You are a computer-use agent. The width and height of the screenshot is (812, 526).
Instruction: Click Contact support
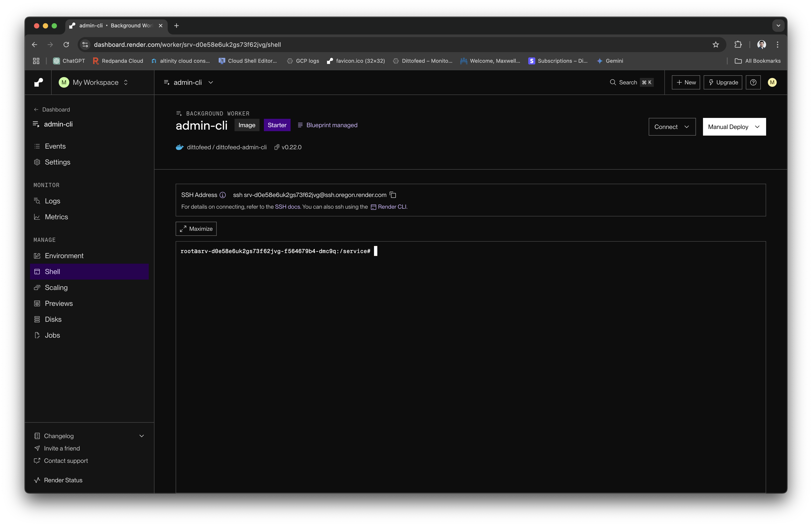tap(66, 461)
